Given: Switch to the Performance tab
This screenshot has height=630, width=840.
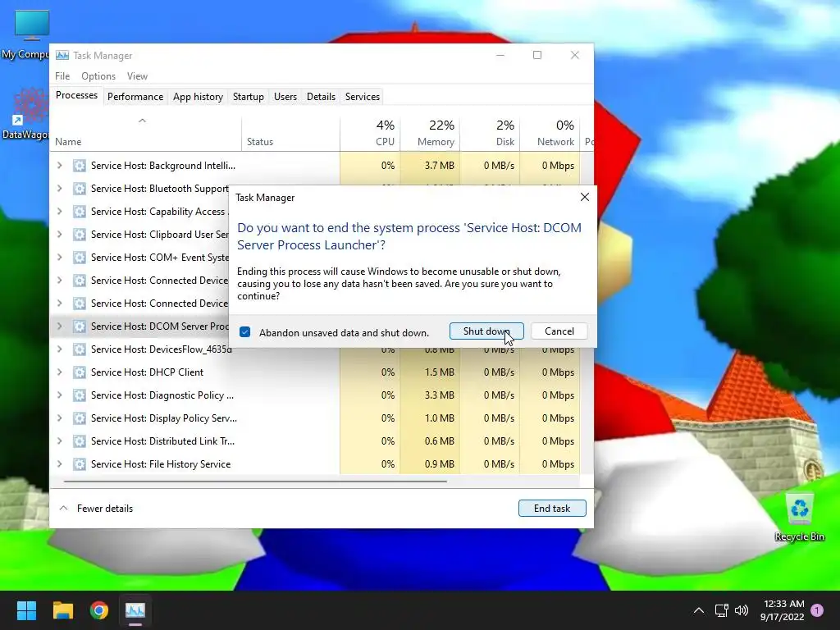Looking at the screenshot, I should click(x=135, y=97).
